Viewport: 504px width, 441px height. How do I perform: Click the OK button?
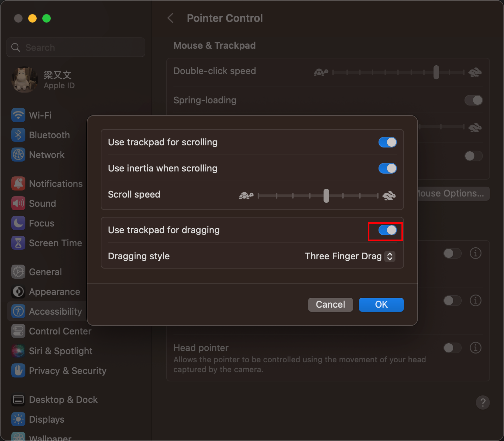click(x=381, y=304)
